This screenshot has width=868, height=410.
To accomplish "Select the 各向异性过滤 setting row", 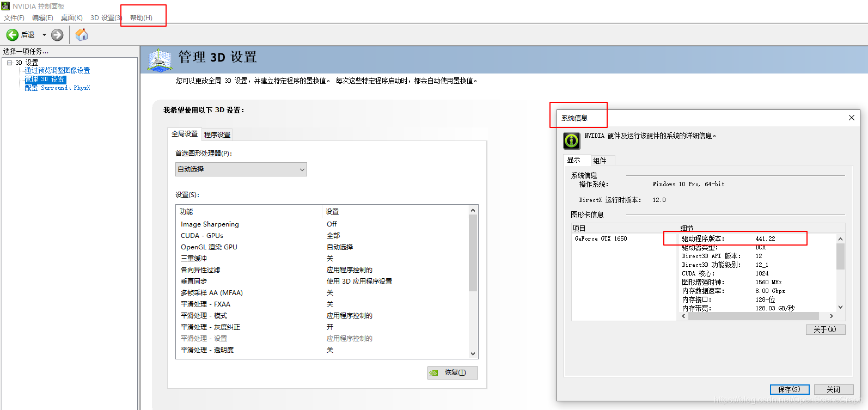I will (322, 270).
